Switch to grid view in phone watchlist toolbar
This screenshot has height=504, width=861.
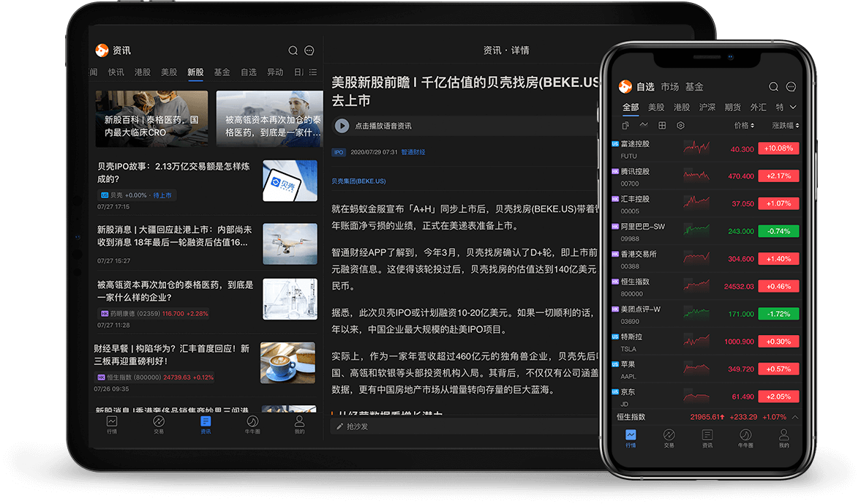click(x=662, y=126)
